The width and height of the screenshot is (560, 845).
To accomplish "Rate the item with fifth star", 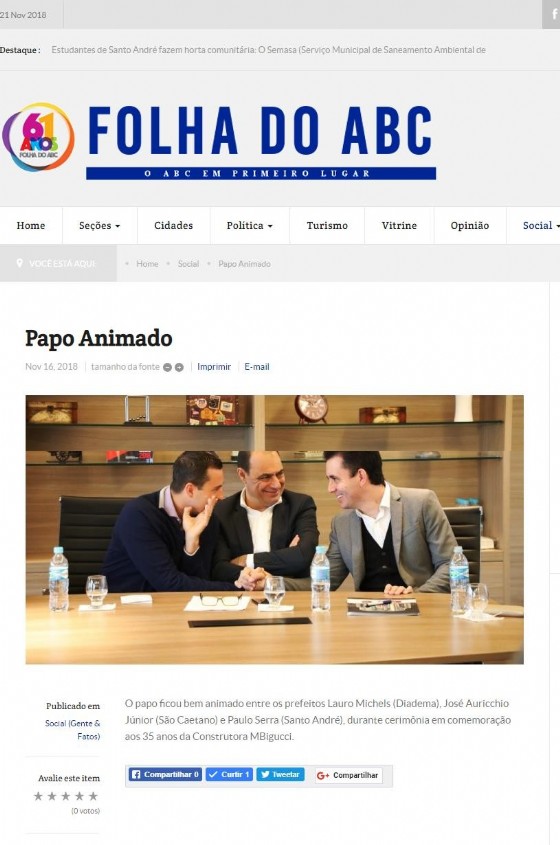I will (x=93, y=796).
